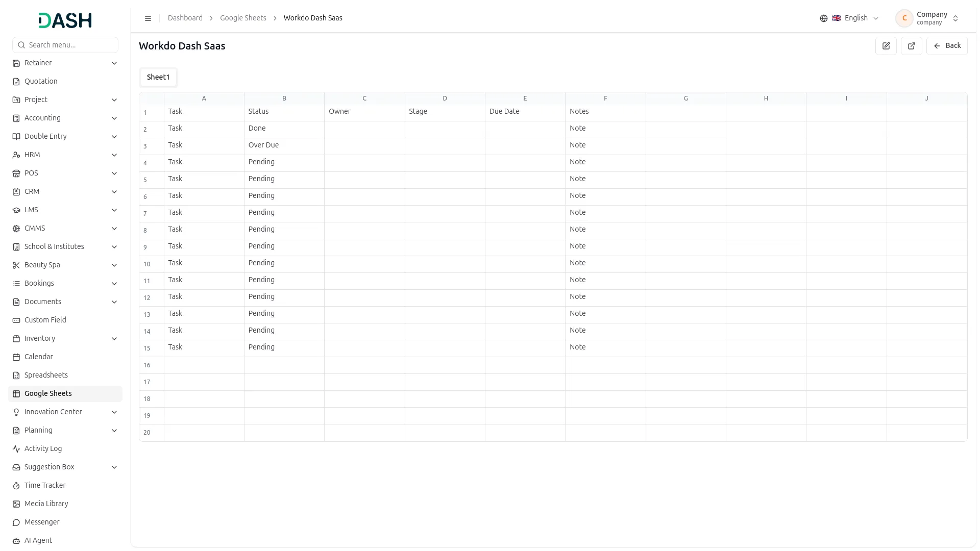Click the Back button
The height and width of the screenshot is (551, 980).
coord(947,46)
